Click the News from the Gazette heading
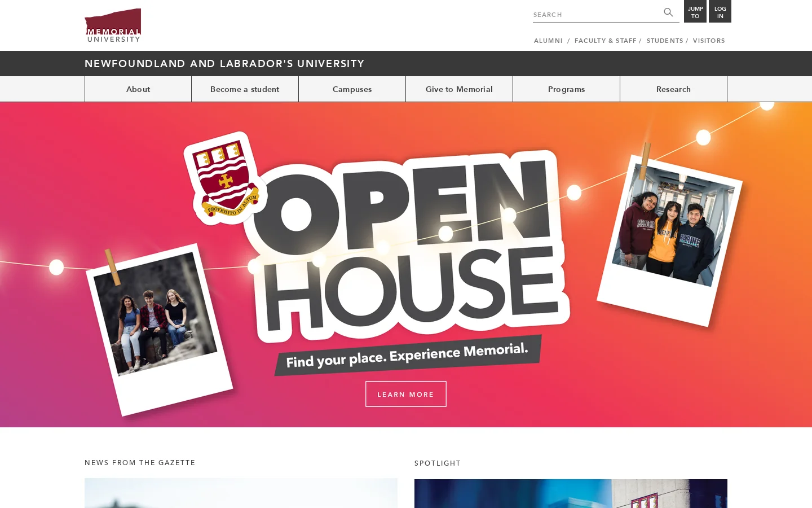 tap(140, 462)
